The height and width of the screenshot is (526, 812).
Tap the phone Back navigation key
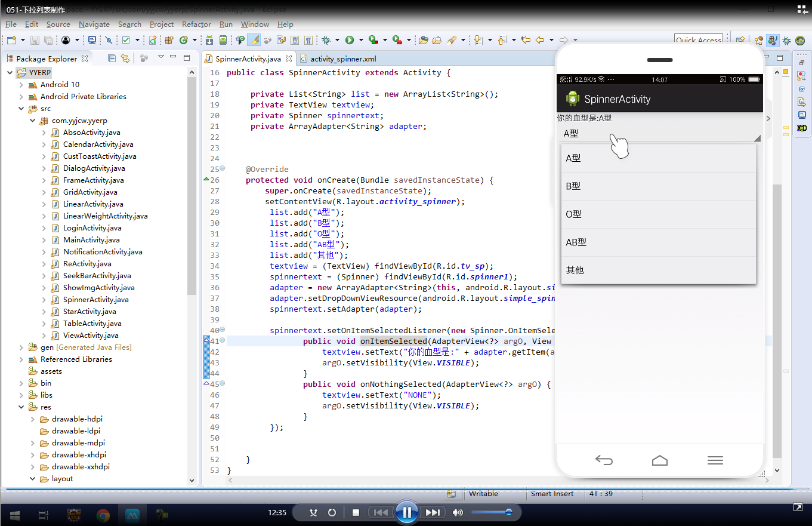(604, 460)
